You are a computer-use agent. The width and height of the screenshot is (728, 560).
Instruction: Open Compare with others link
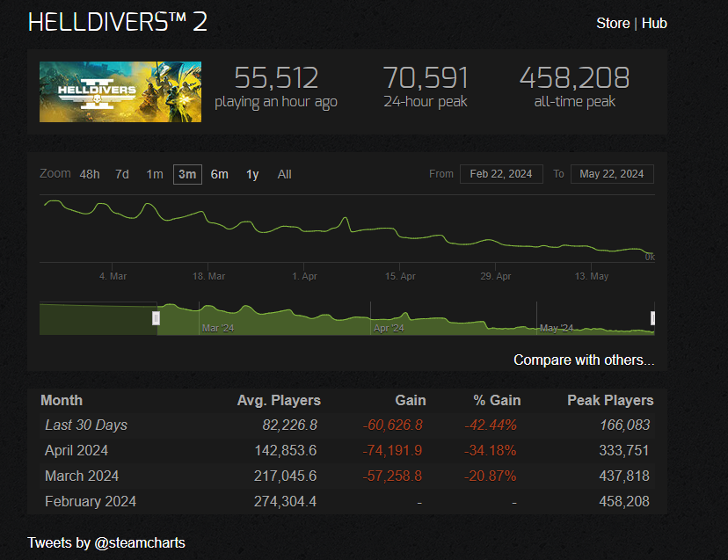(x=584, y=360)
